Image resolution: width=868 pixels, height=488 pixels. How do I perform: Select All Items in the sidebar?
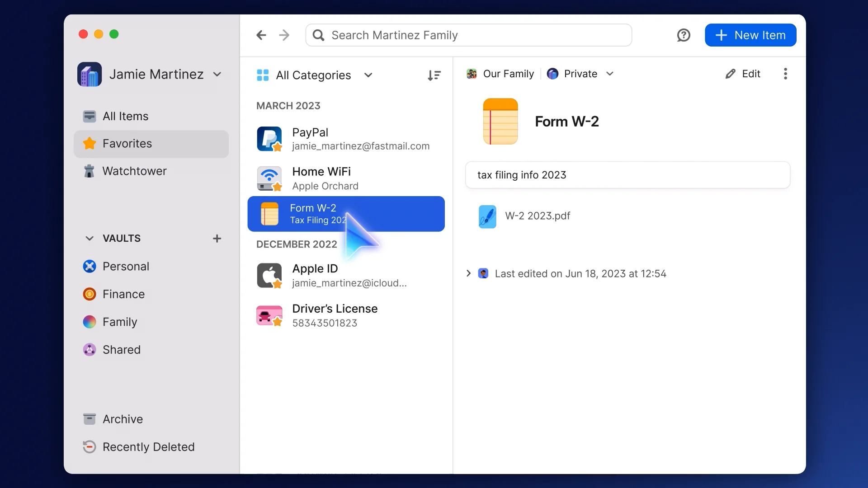[125, 117]
